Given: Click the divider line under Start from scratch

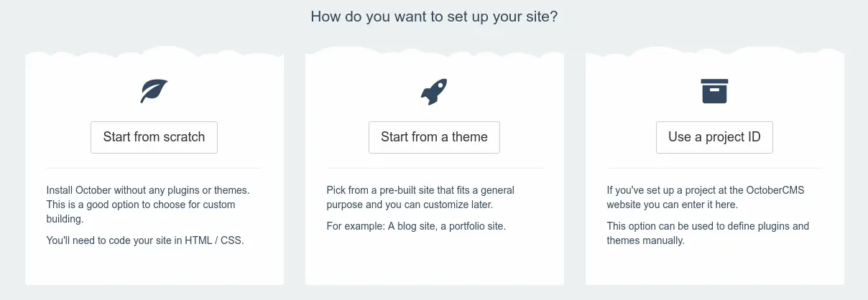Looking at the screenshot, I should tap(154, 168).
